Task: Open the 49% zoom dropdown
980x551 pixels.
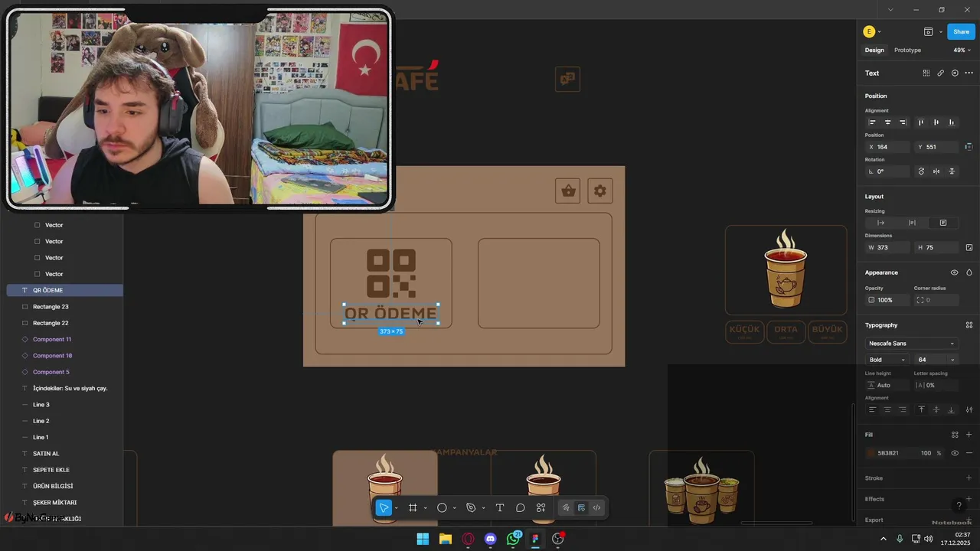Action: tap(962, 50)
